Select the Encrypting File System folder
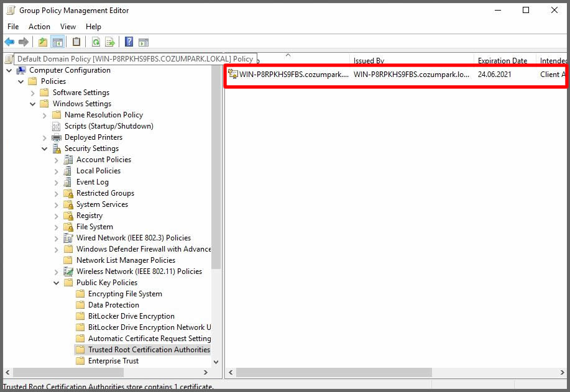The width and height of the screenshot is (570, 392). tap(125, 294)
